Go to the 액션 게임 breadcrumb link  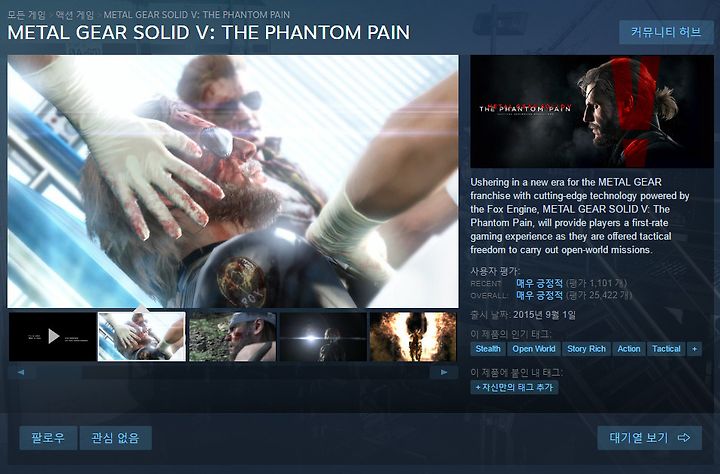click(x=74, y=15)
